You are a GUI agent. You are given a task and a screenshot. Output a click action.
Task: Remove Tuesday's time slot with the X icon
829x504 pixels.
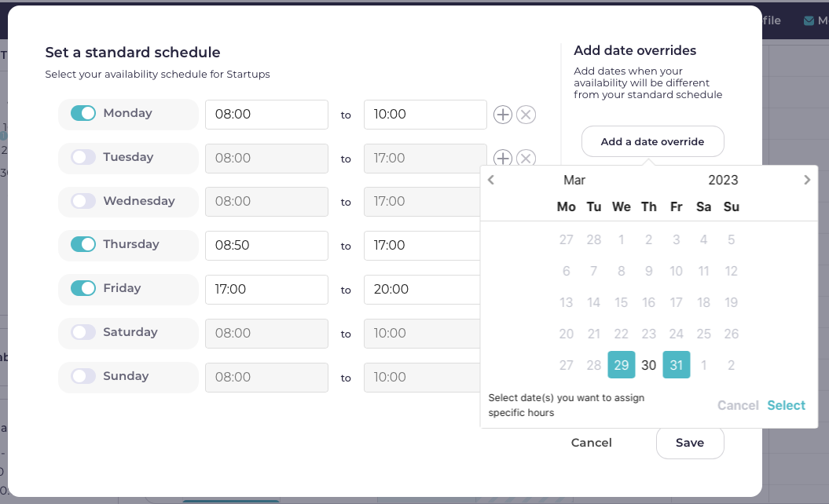(526, 158)
